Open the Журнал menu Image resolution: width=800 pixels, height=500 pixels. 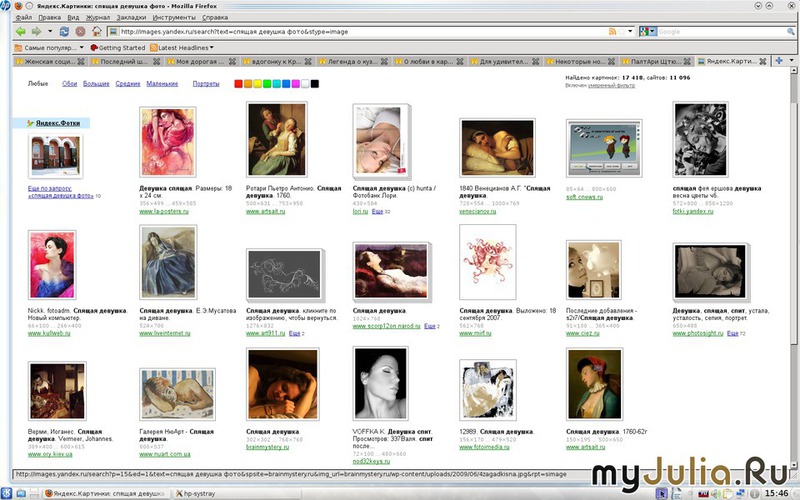[98, 17]
